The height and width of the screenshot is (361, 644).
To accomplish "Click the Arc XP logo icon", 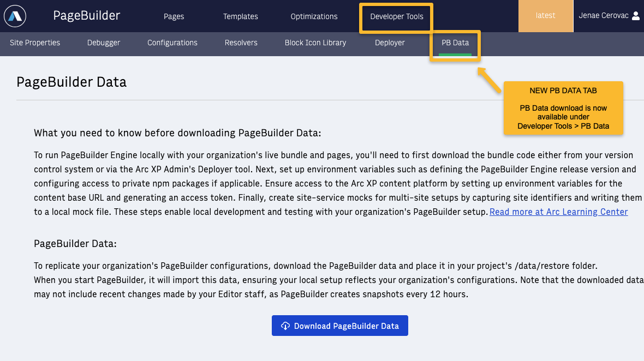I will tap(15, 16).
